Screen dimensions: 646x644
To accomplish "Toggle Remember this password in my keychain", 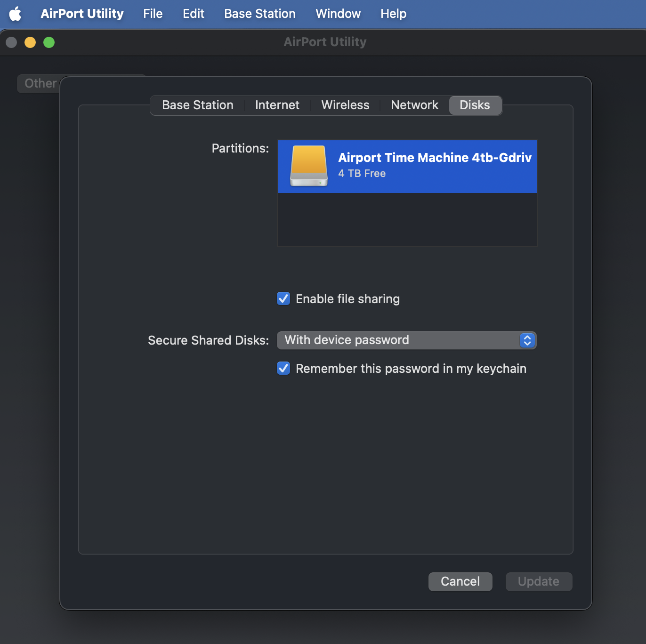I will tap(283, 368).
